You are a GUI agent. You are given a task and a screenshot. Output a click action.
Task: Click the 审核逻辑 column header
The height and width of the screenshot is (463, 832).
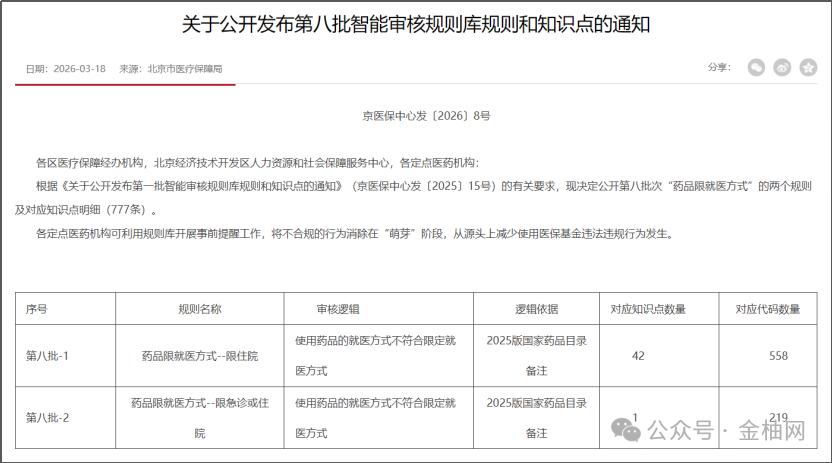[x=337, y=310]
